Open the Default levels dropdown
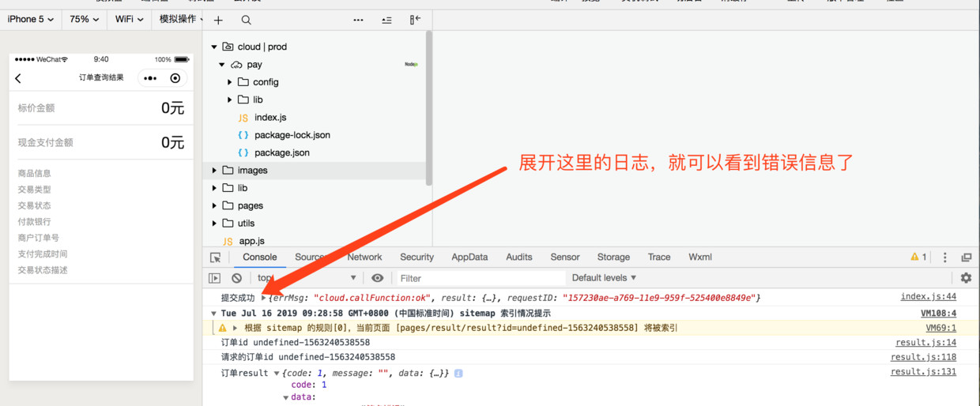 click(x=604, y=278)
